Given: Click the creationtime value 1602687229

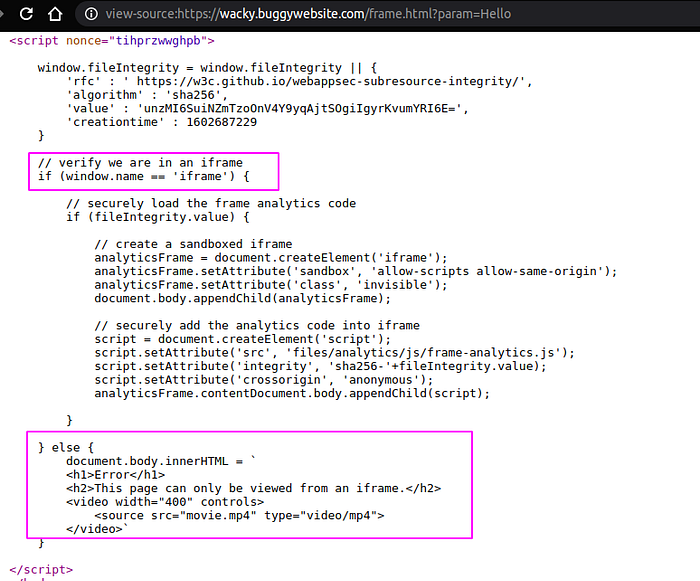Looking at the screenshot, I should [221, 122].
